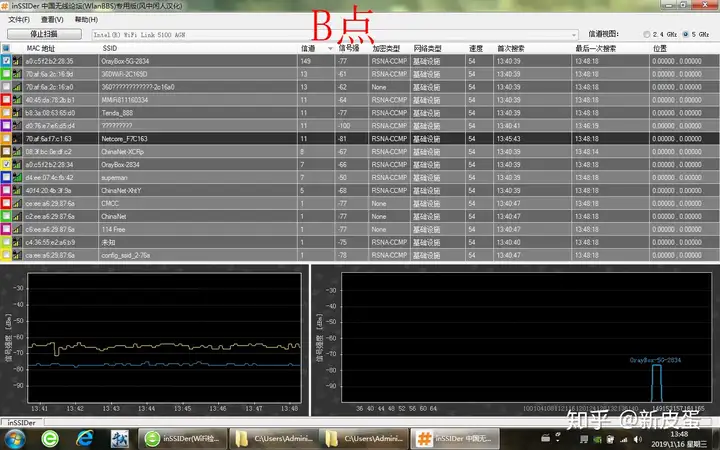Click channel 149 cell of OrayBox-5G-2834

(x=316, y=61)
